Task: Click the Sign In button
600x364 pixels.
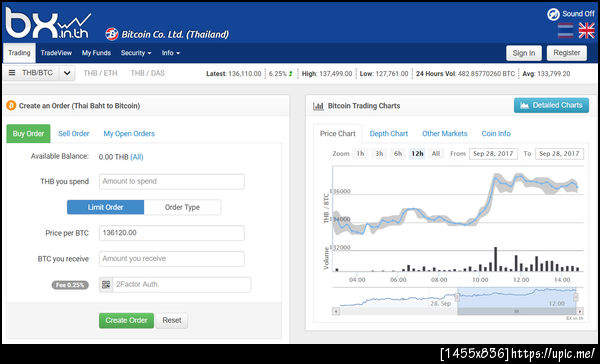Action: click(x=524, y=53)
